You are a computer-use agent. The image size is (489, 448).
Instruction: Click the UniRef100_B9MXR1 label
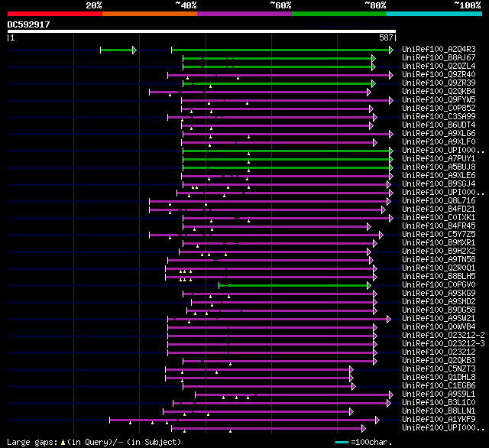pos(439,243)
